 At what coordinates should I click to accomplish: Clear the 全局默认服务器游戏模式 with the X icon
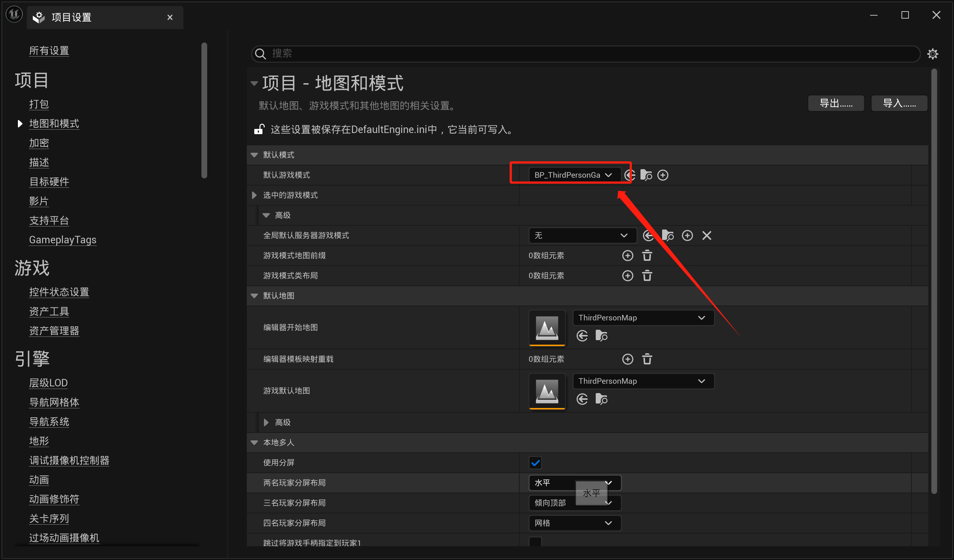click(x=706, y=235)
